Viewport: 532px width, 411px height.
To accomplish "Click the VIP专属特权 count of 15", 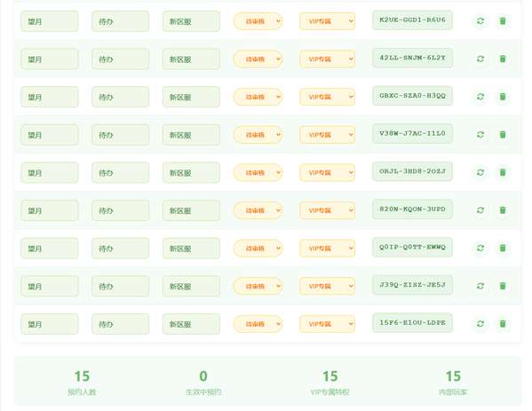I will (x=330, y=376).
